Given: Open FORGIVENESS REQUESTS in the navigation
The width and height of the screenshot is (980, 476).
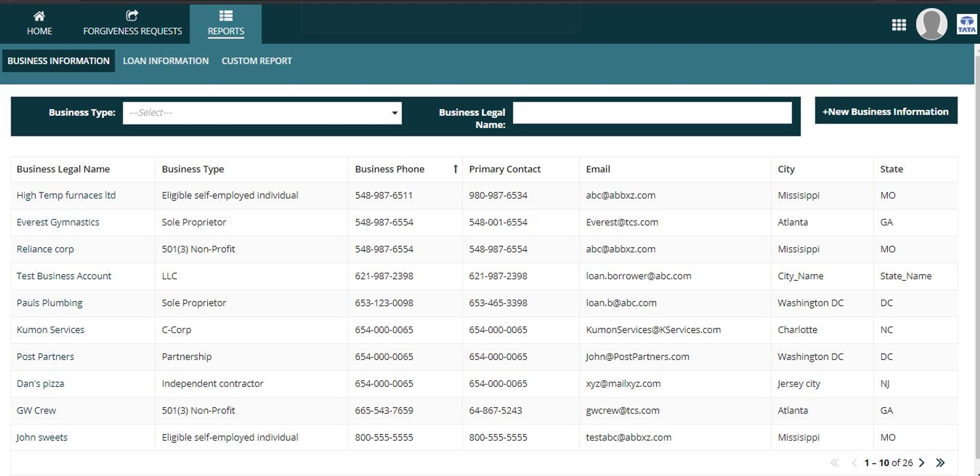Looking at the screenshot, I should (x=132, y=23).
